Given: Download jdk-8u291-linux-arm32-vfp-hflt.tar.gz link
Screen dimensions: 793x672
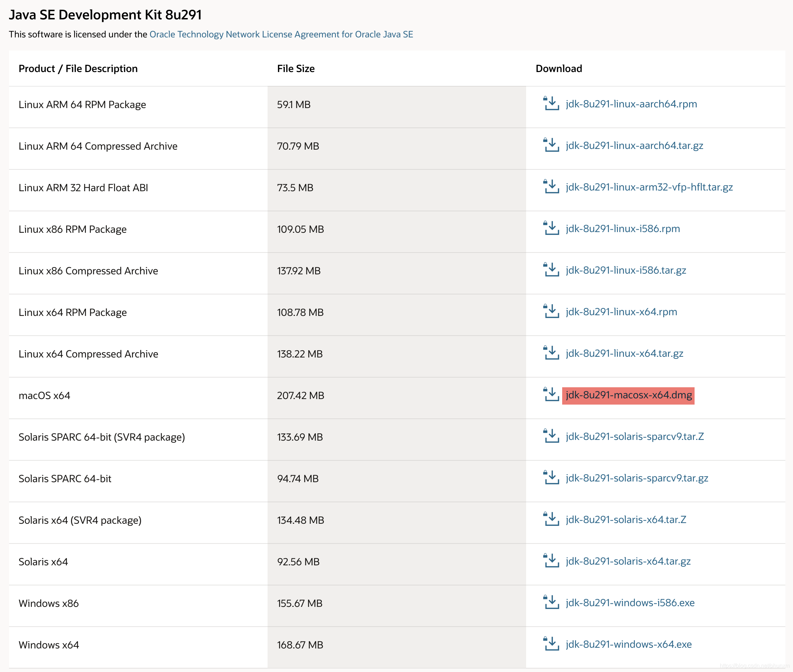Looking at the screenshot, I should point(649,187).
